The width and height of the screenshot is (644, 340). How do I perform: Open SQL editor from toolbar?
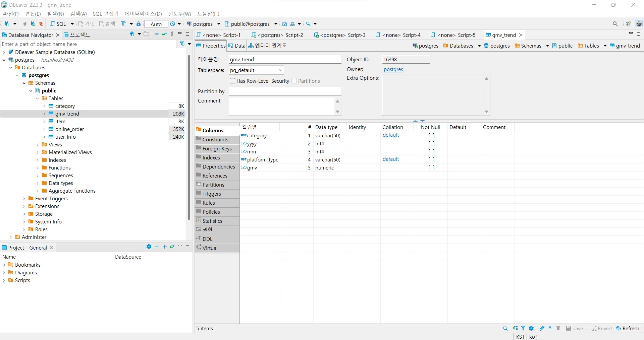coord(58,24)
